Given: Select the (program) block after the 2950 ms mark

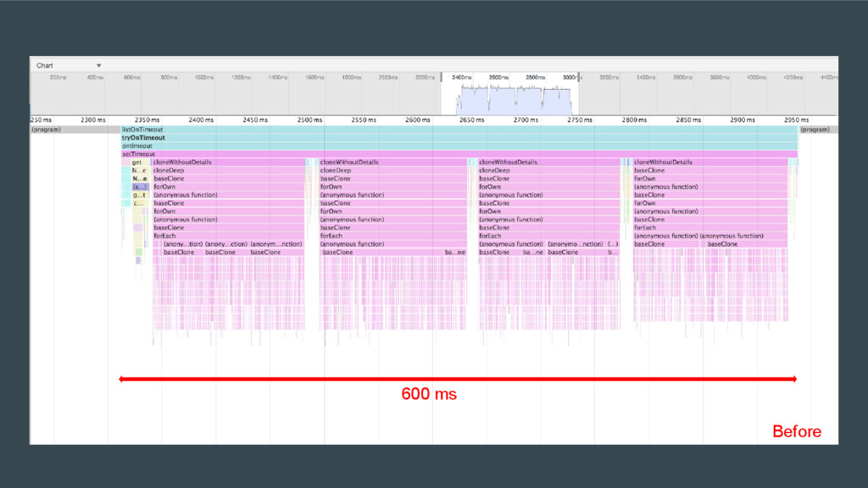Looking at the screenshot, I should pyautogui.click(x=815, y=130).
